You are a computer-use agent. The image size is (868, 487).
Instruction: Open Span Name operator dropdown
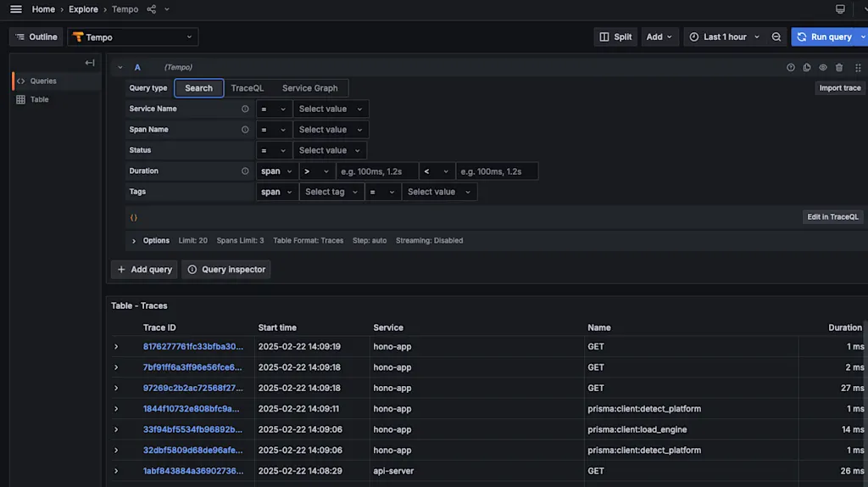(274, 129)
